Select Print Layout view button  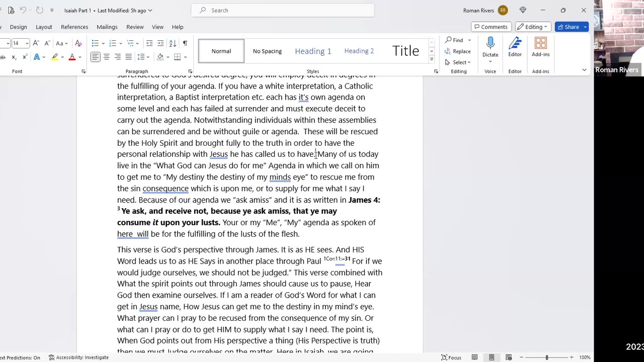click(492, 357)
